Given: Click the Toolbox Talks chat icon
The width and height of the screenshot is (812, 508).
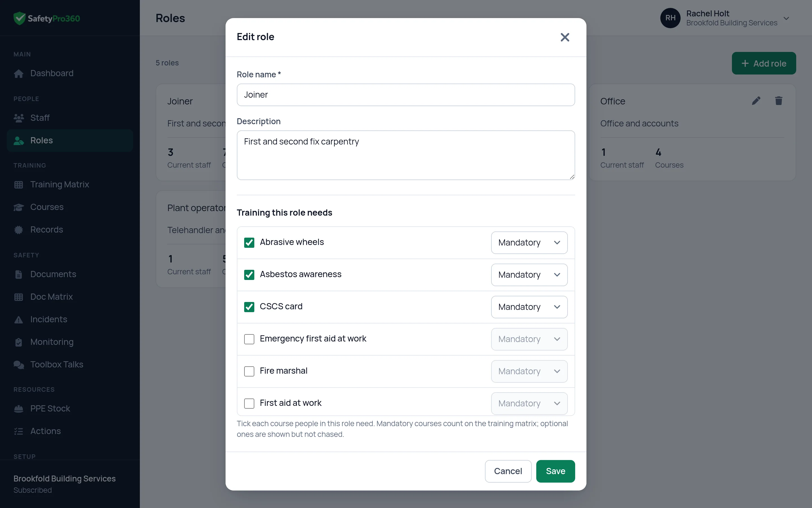Looking at the screenshot, I should click(x=19, y=365).
